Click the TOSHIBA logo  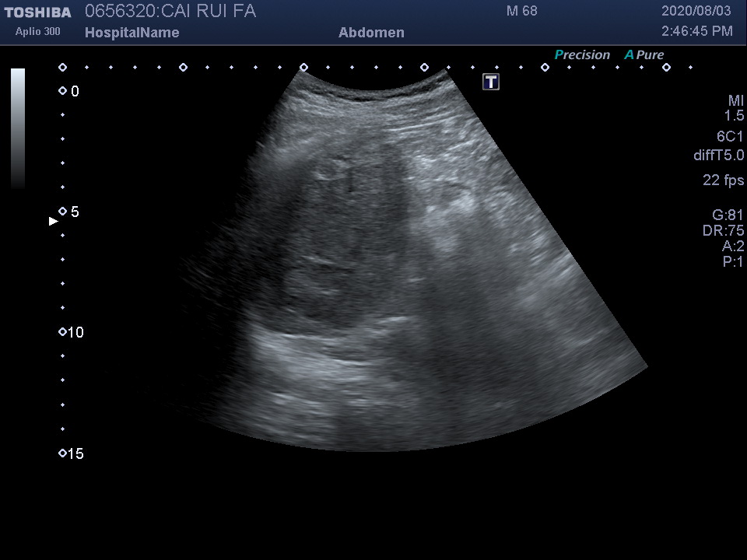point(37,12)
